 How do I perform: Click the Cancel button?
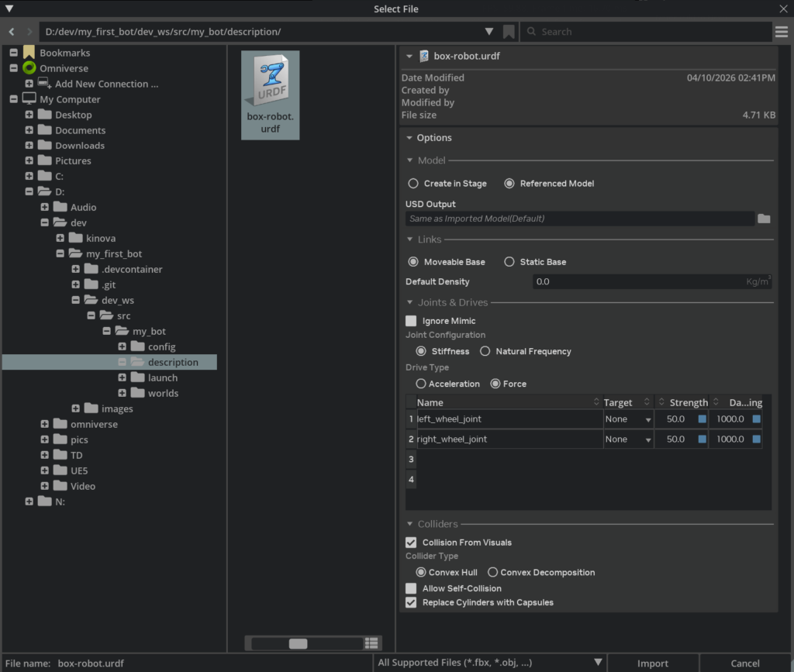(744, 663)
